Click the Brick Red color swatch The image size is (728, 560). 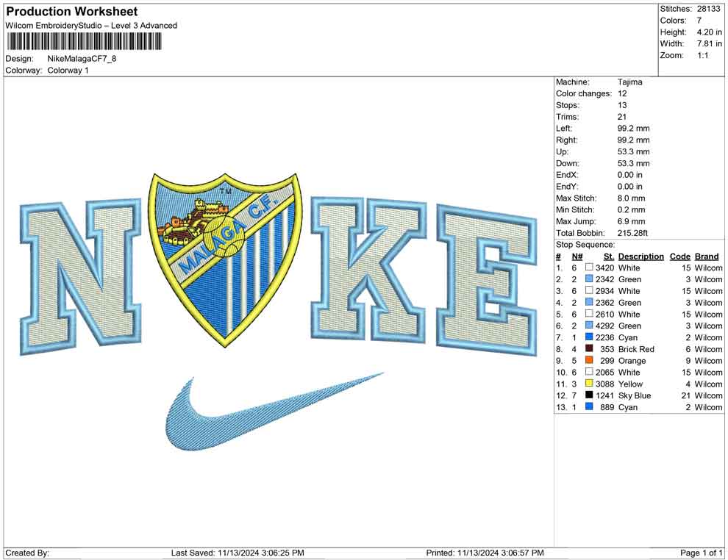(x=589, y=348)
